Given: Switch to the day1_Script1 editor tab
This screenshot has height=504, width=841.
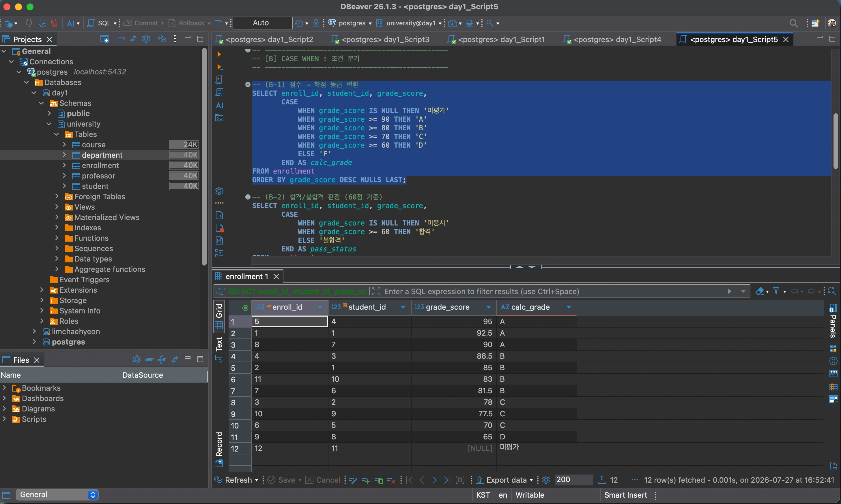Looking at the screenshot, I should (496, 40).
